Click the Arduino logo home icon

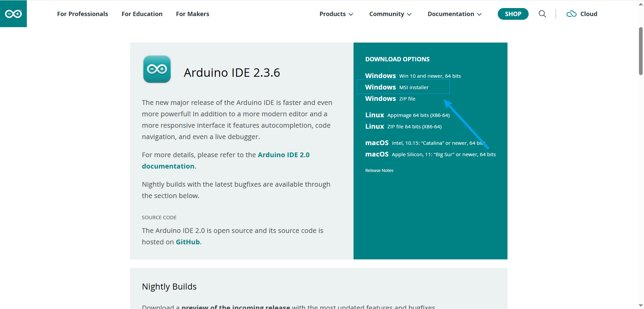[x=13, y=14]
